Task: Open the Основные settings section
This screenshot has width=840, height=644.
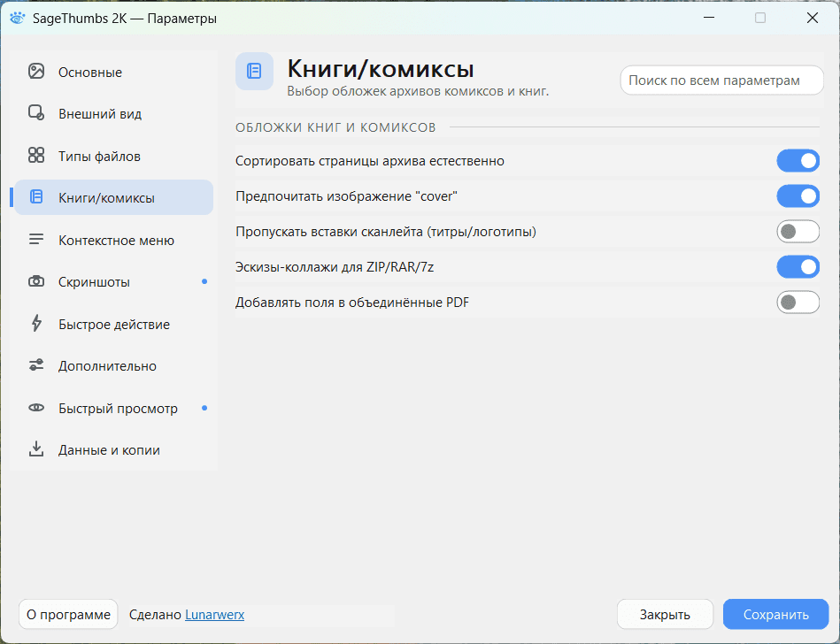Action: tap(113, 72)
